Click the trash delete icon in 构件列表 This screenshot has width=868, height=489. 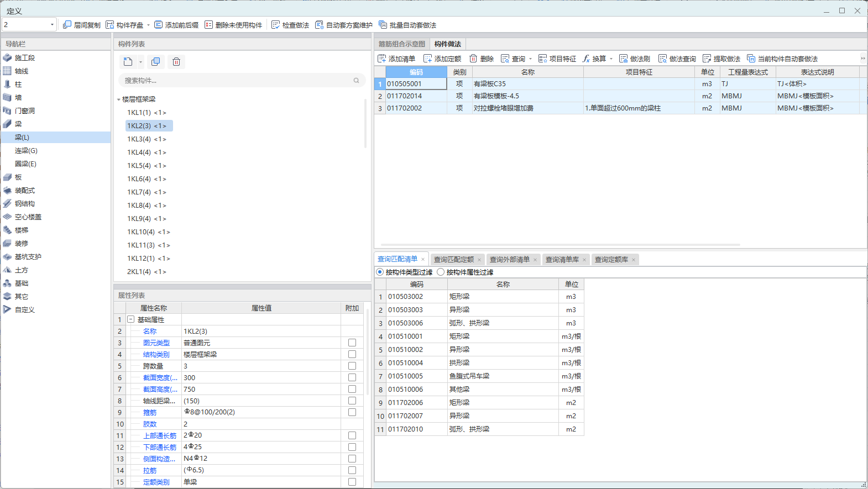pos(176,62)
